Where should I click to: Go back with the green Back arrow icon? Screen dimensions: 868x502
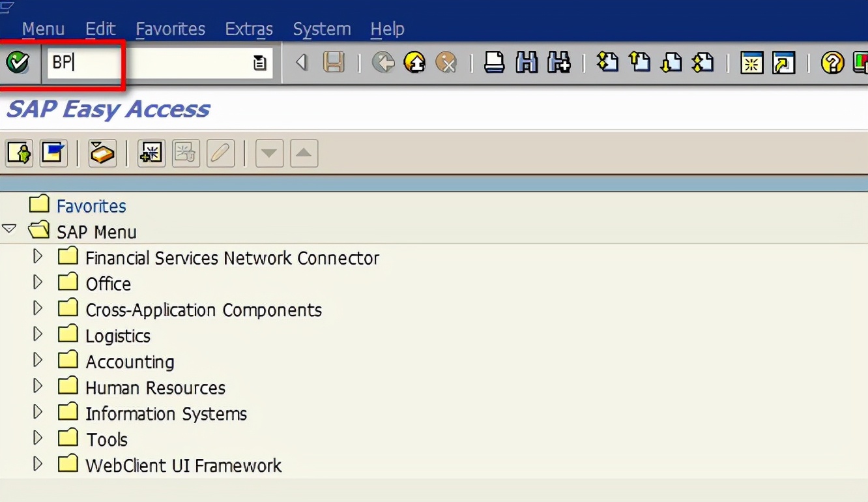tap(383, 63)
